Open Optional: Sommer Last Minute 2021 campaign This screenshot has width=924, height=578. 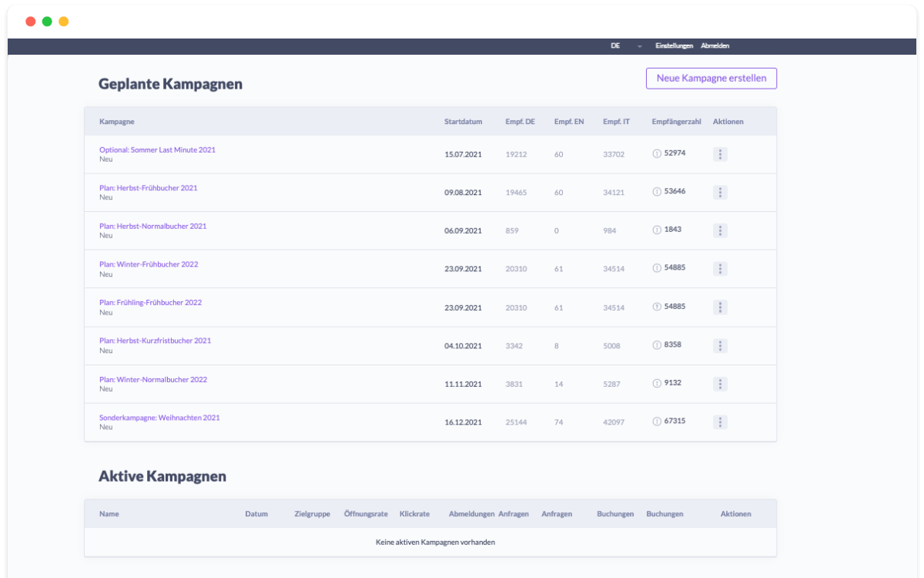pos(157,150)
